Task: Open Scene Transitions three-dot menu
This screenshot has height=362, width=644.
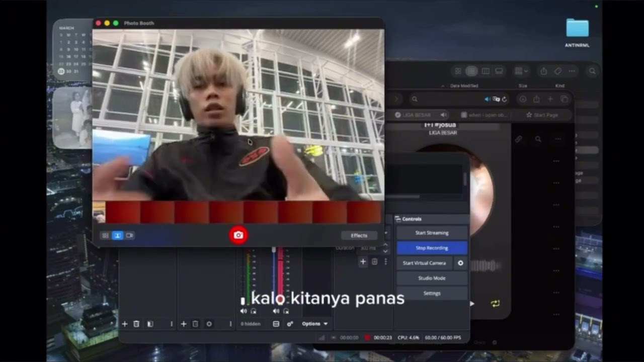Action: (x=385, y=261)
